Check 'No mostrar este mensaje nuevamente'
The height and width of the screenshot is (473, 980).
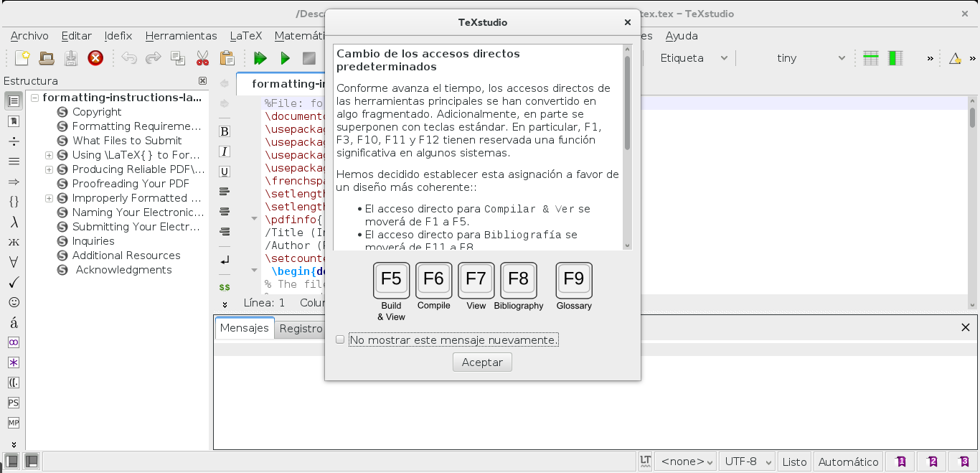340,339
